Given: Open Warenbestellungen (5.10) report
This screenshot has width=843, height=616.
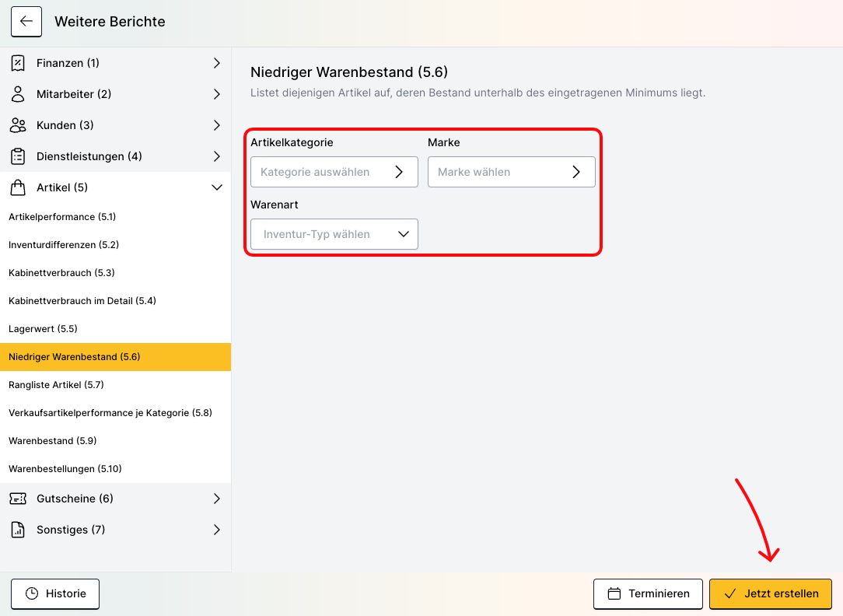Looking at the screenshot, I should tap(65, 469).
